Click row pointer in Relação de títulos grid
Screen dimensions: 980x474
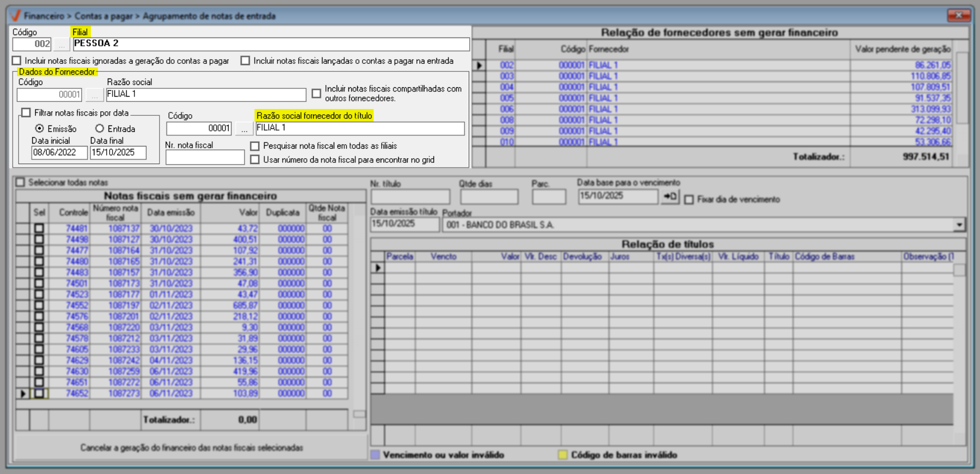tap(378, 268)
